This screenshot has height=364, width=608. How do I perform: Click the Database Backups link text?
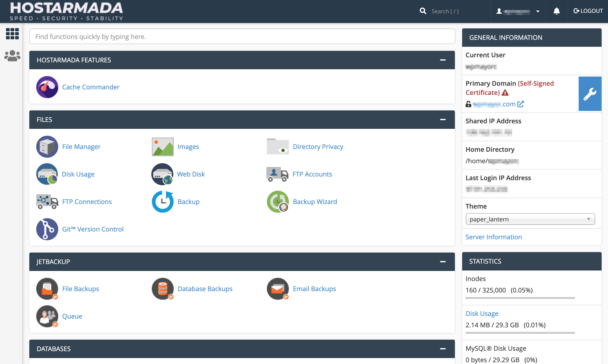[x=205, y=289]
